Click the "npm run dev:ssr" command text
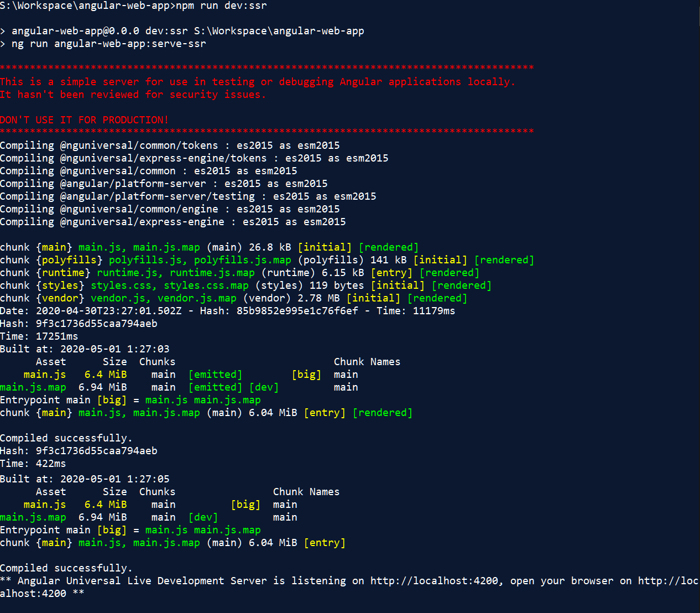 click(221, 6)
